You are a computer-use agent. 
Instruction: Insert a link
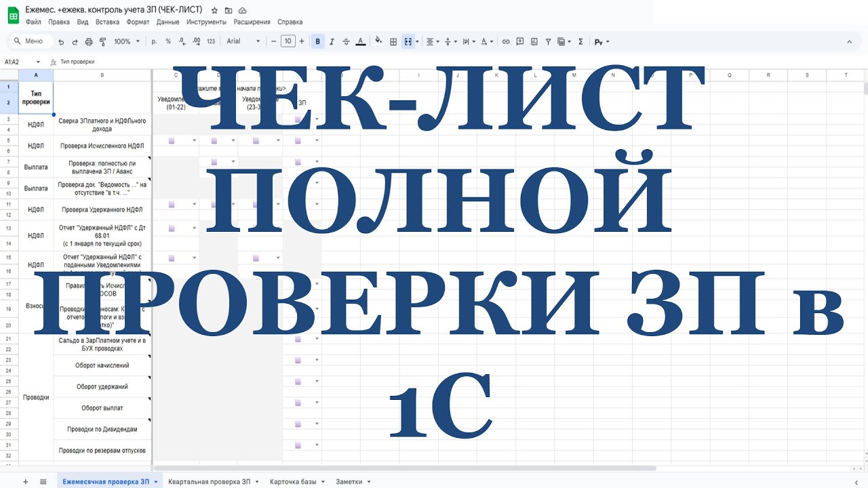506,41
